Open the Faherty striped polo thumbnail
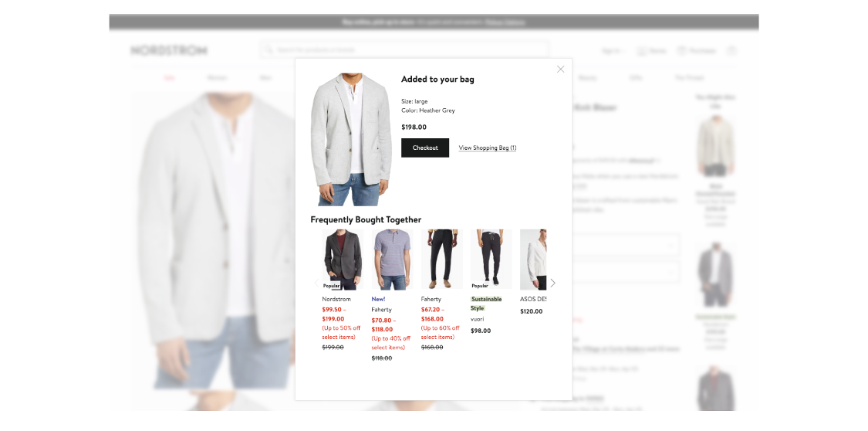The width and height of the screenshot is (868, 431). click(x=392, y=260)
